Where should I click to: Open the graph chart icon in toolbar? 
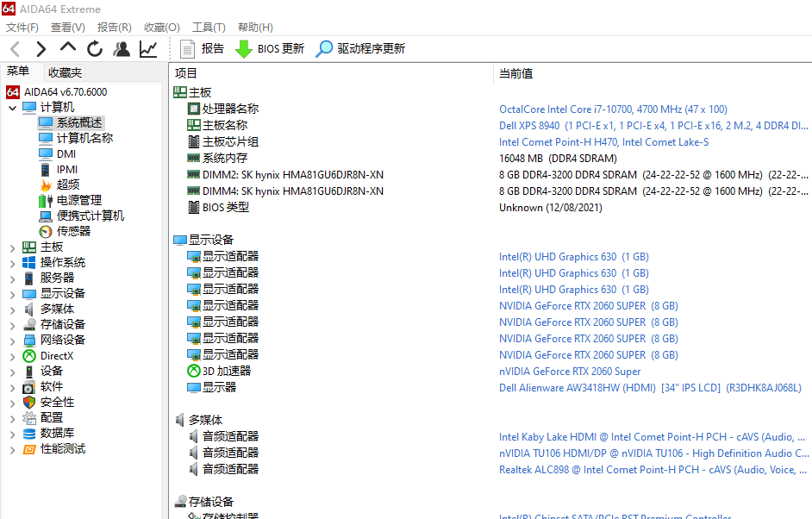[148, 49]
